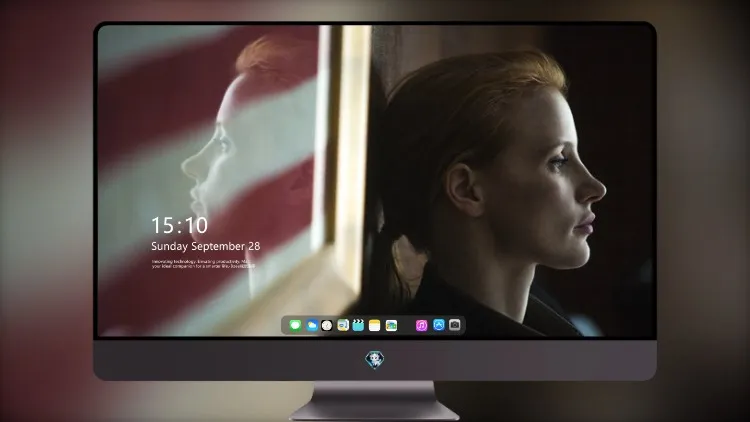
Task: Click the 15:10 clock widget
Action: [179, 225]
